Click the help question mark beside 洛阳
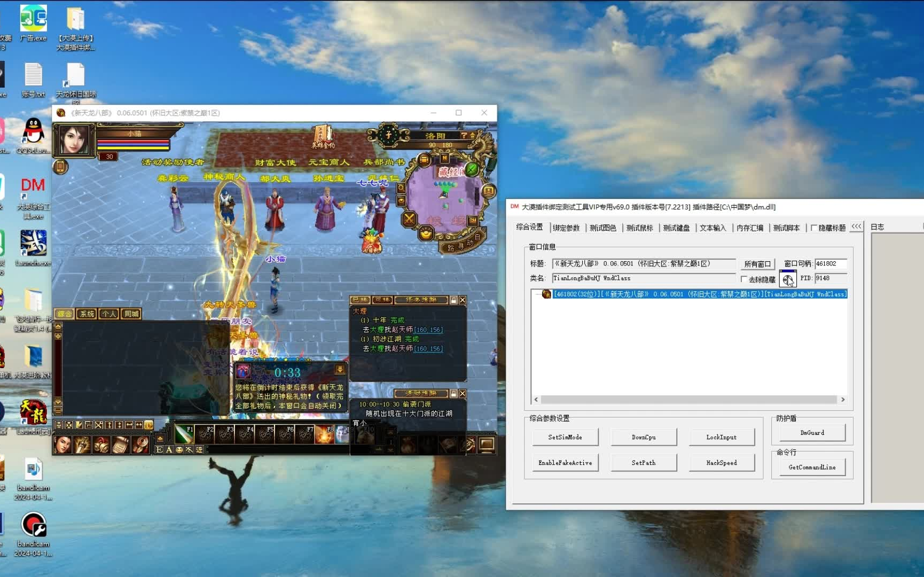The image size is (924, 577). pyautogui.click(x=464, y=136)
